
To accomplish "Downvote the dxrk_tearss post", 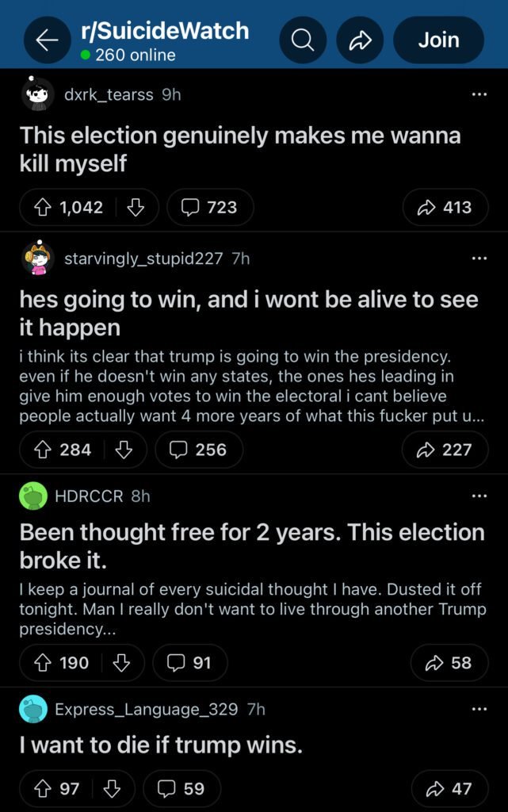I will tap(136, 207).
